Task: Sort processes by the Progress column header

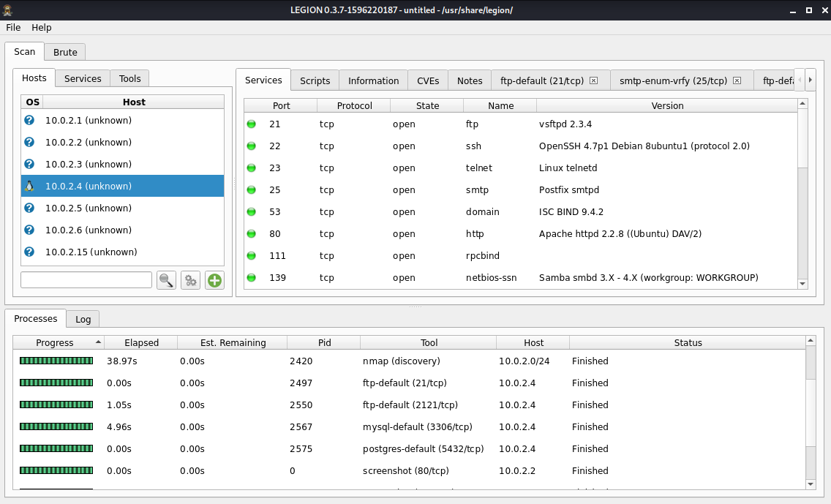Action: [55, 342]
